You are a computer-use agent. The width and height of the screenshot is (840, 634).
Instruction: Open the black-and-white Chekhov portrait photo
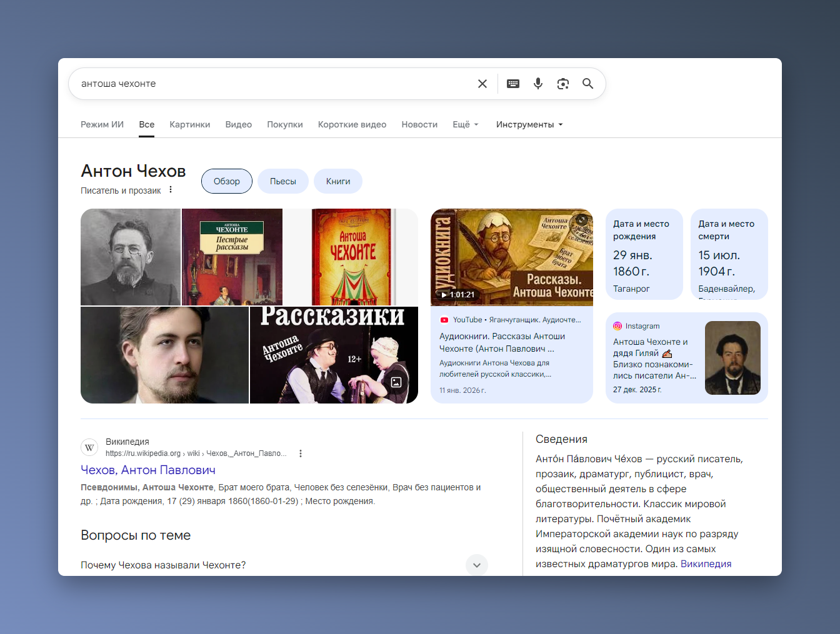[x=131, y=257]
